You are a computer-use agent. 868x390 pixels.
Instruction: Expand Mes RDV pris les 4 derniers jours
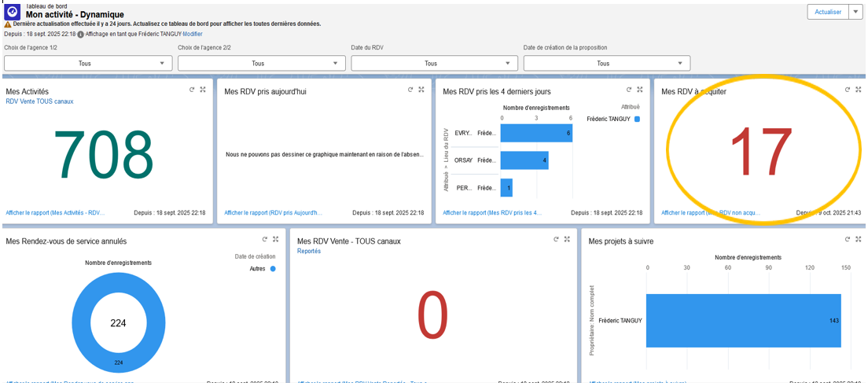[640, 90]
